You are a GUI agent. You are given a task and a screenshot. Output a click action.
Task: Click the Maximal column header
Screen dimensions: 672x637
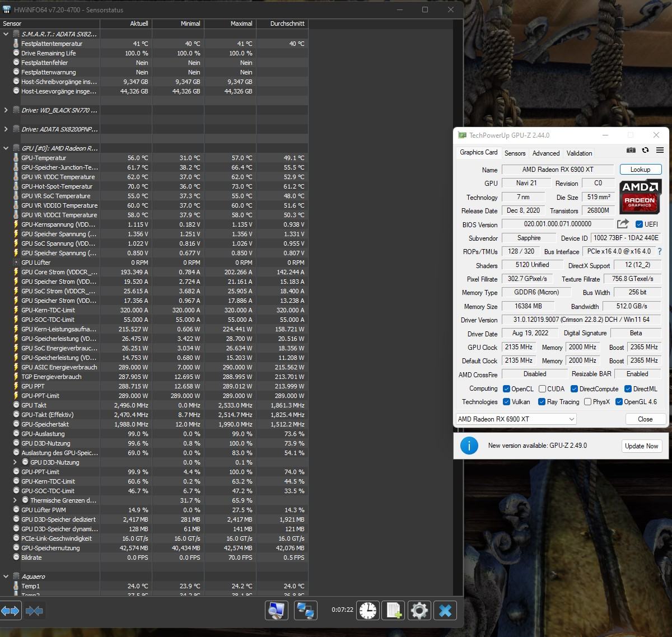230,24
